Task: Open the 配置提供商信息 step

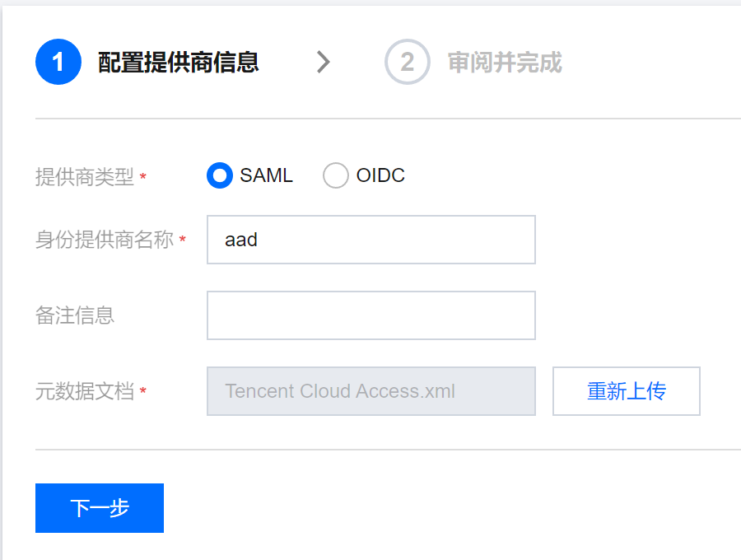Action: [x=179, y=62]
